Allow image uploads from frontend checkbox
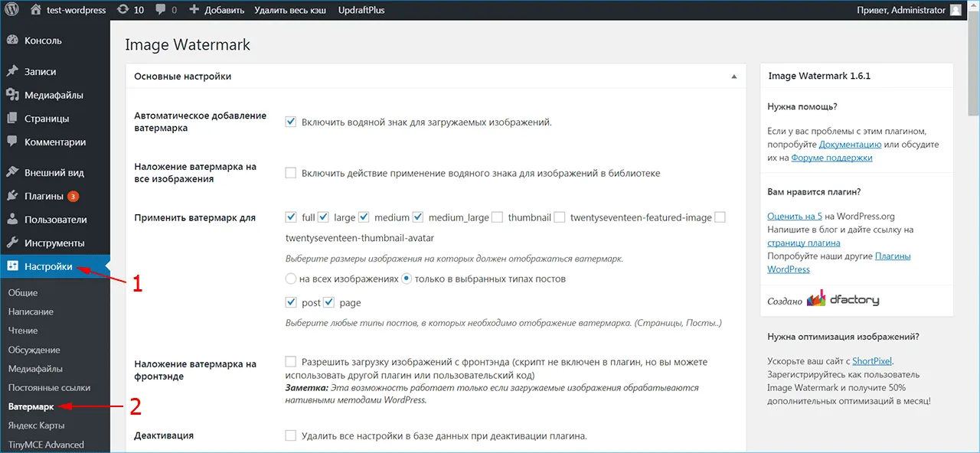 click(x=291, y=362)
